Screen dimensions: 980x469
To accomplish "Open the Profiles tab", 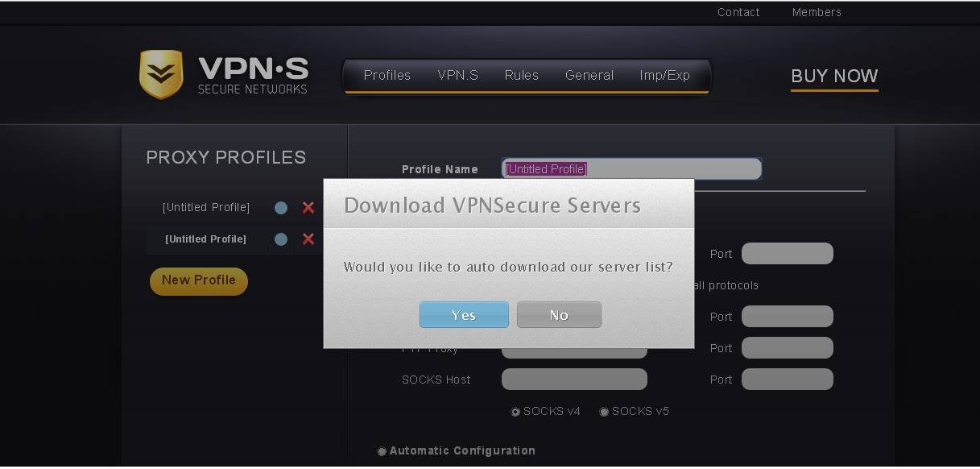I will pyautogui.click(x=387, y=75).
